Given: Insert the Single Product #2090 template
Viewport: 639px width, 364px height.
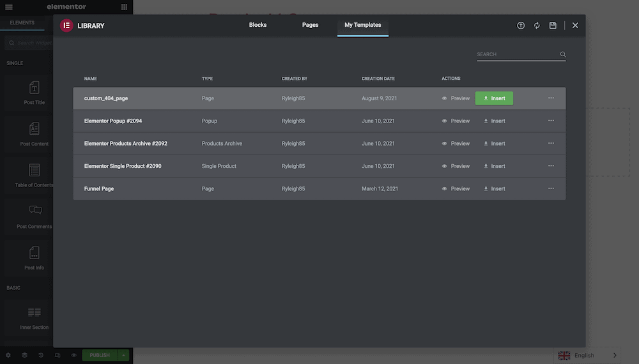Looking at the screenshot, I should point(495,166).
